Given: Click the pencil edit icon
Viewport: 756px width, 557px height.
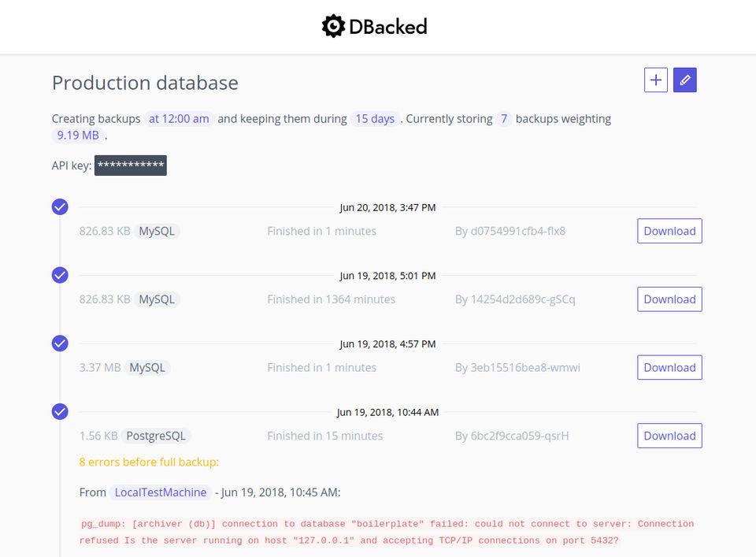Looking at the screenshot, I should click(685, 80).
